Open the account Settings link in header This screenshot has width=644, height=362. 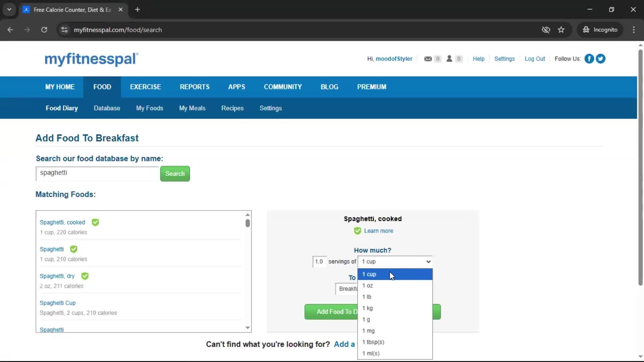(504, 59)
